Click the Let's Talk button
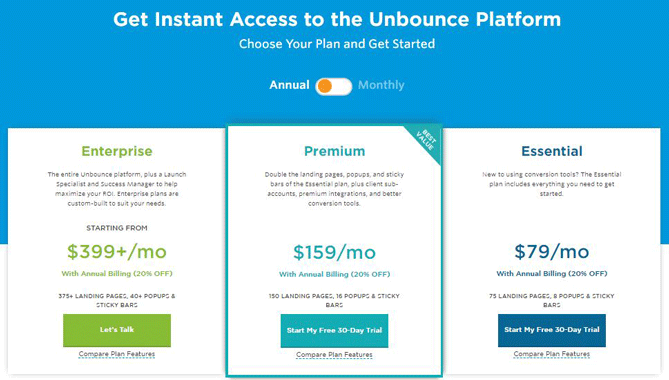 (x=117, y=330)
